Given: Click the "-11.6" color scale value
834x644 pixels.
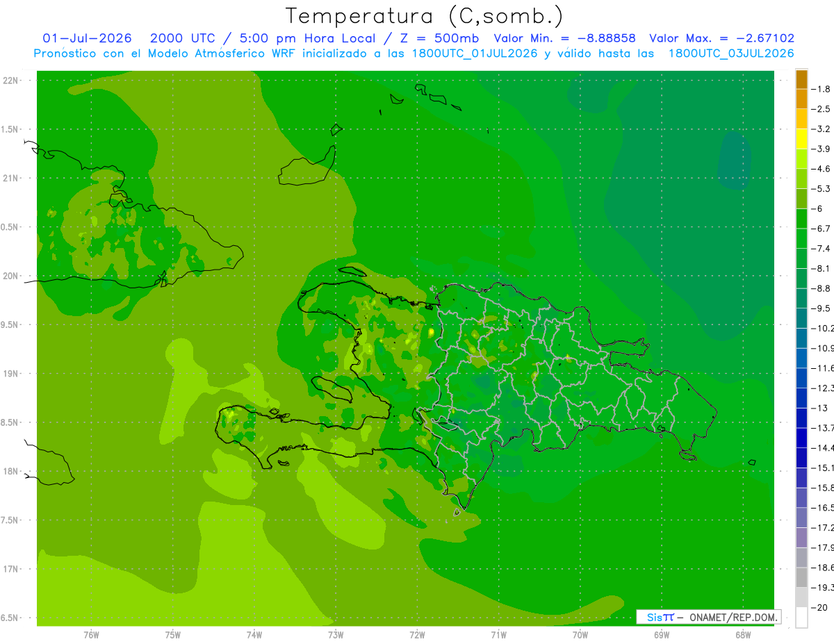Looking at the screenshot, I should (823, 368).
